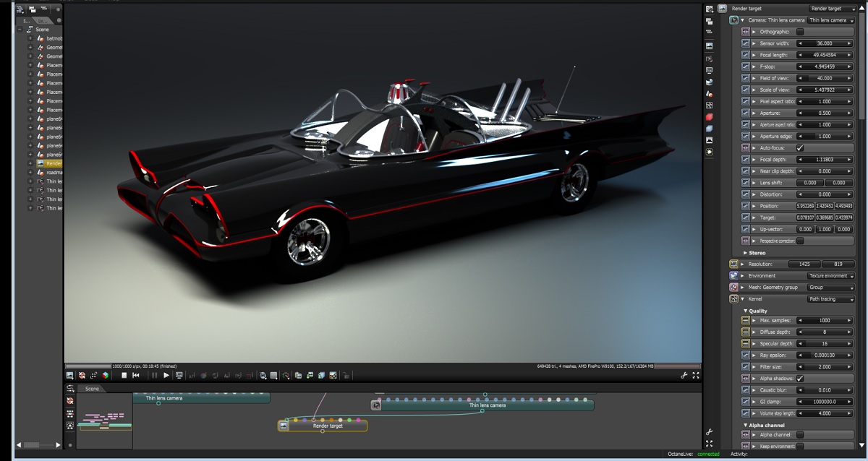Toggle the Alpha shadows checkbox
The width and height of the screenshot is (868, 461).
[800, 378]
